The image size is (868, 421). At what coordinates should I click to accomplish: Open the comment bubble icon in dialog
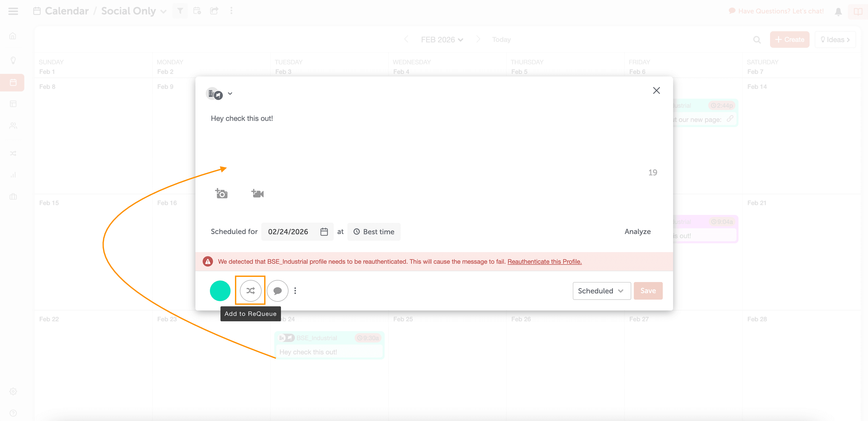277,290
